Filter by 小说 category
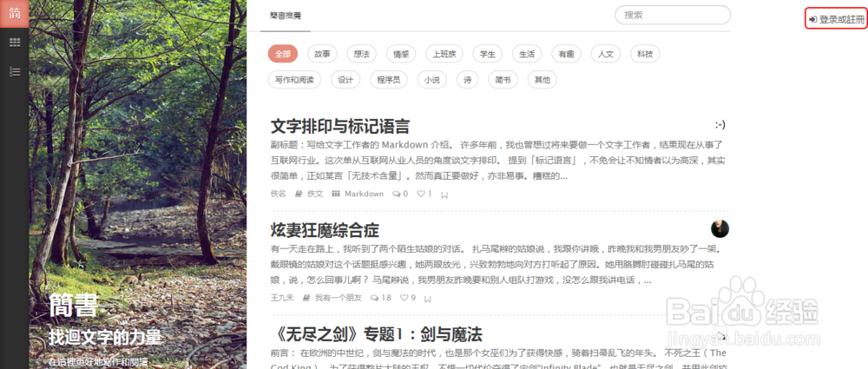This screenshot has width=868, height=369. click(x=431, y=79)
